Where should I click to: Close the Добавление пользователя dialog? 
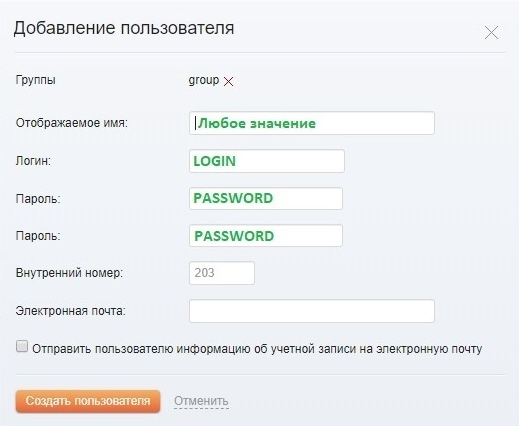coord(491,33)
